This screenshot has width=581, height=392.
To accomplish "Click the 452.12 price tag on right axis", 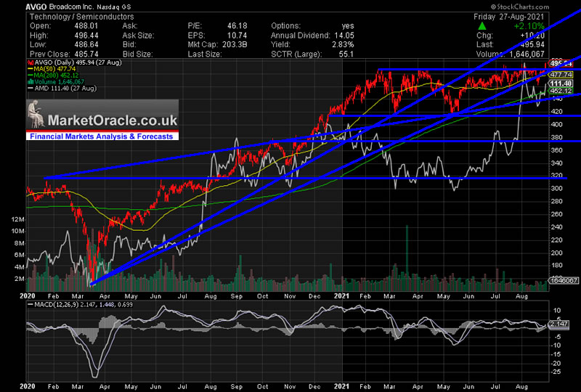I will pyautogui.click(x=561, y=91).
